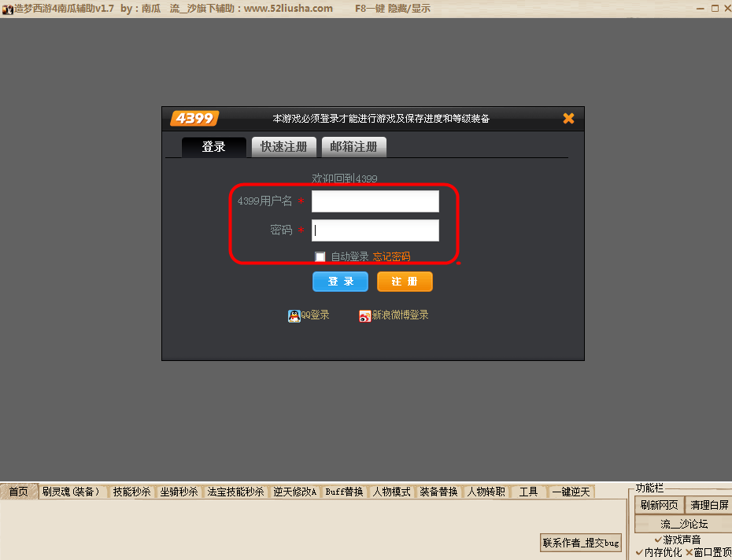Click the app icon in title bar
Image resolution: width=732 pixels, height=560 pixels.
pyautogui.click(x=7, y=9)
